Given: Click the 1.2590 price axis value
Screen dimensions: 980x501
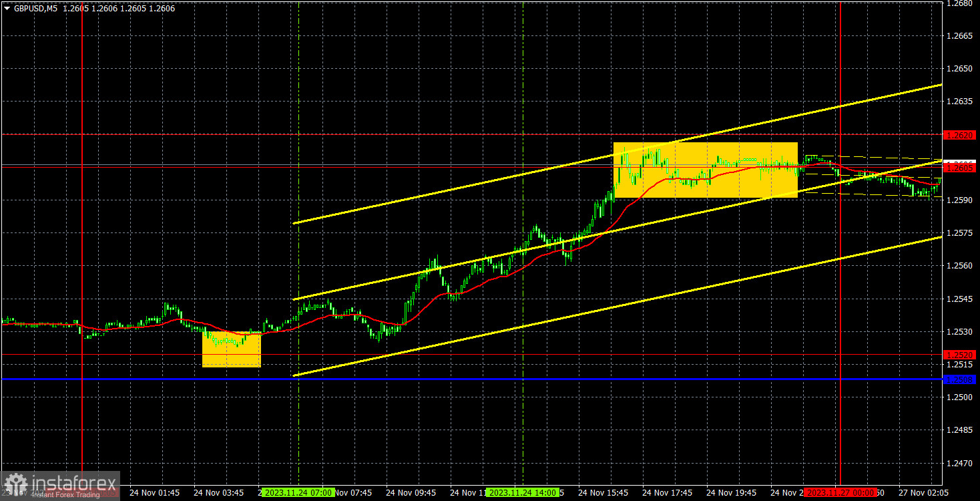Looking at the screenshot, I should coord(961,200).
